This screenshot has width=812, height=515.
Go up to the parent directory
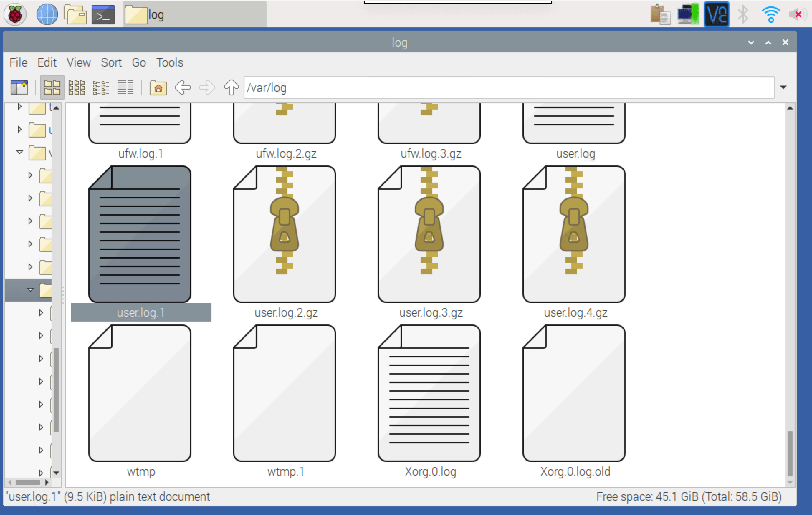click(x=231, y=87)
